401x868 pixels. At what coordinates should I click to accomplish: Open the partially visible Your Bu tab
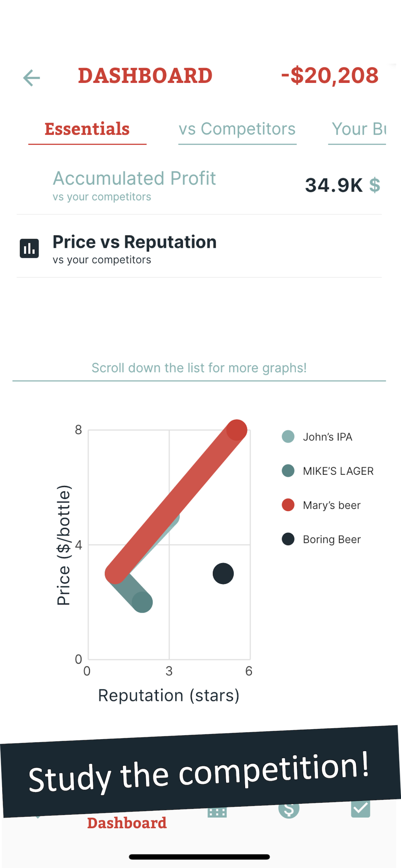click(x=358, y=129)
